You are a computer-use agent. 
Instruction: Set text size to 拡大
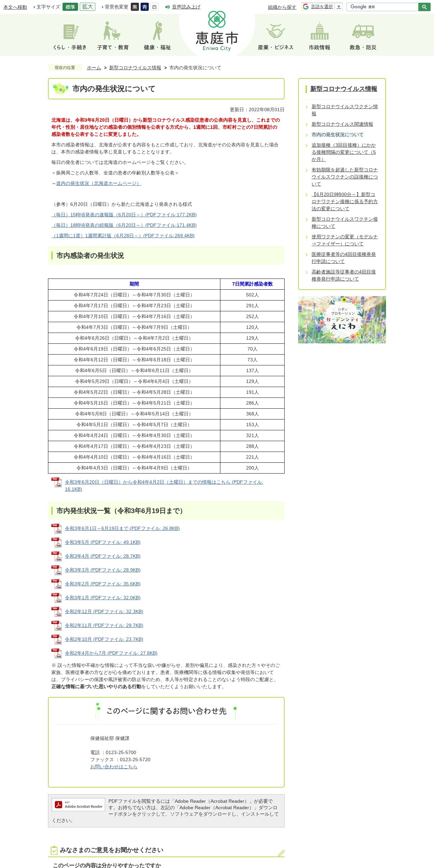88,7
